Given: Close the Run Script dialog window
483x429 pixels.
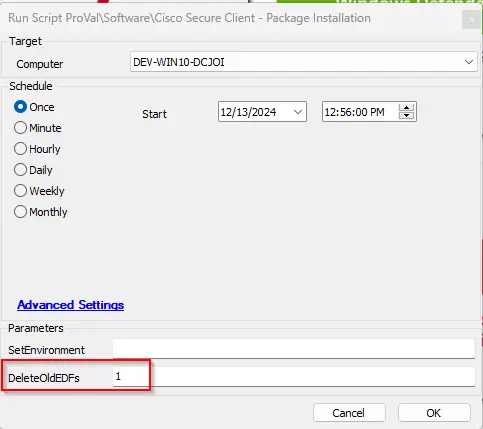Looking at the screenshot, I should click(471, 20).
